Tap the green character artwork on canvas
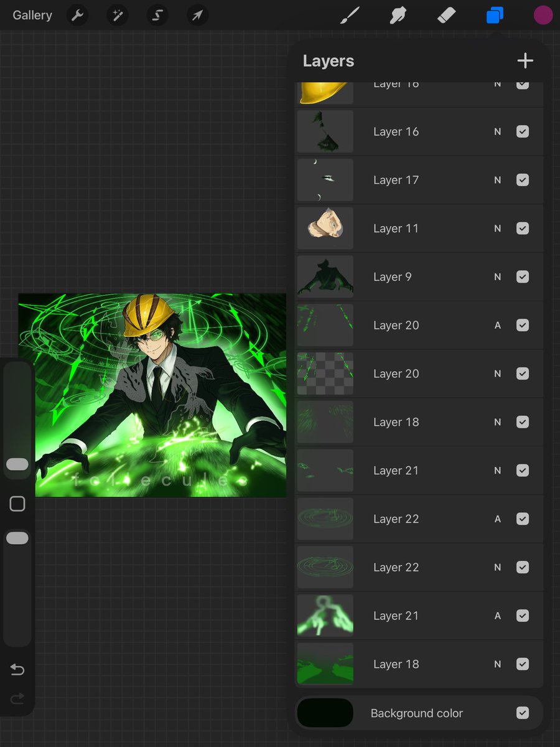Viewport: 560px width, 747px height. tap(152, 395)
